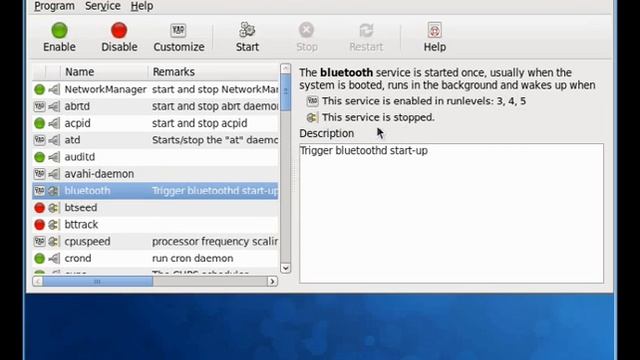Open the Customize runlevels tool
The width and height of the screenshot is (640, 360).
pos(179,37)
